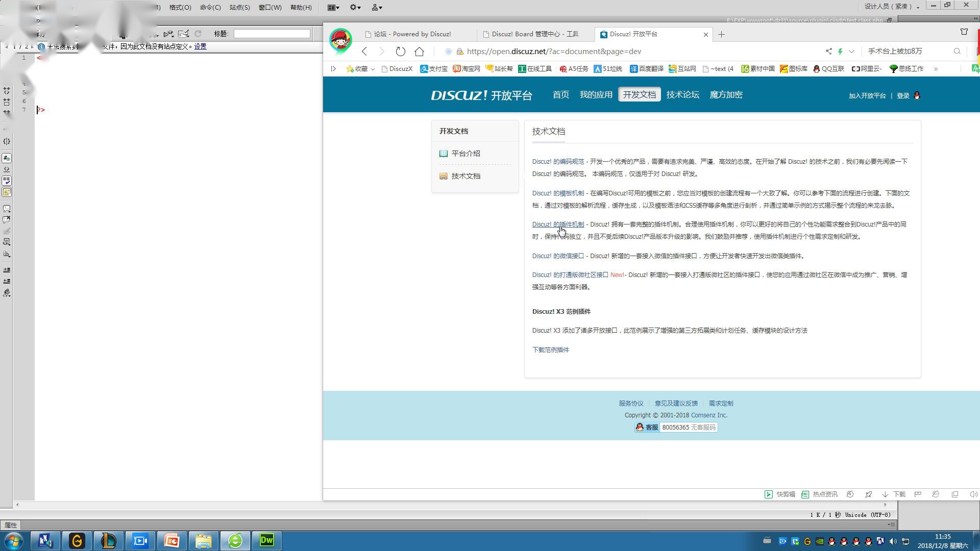Open the 命令(C) menu

[210, 7]
